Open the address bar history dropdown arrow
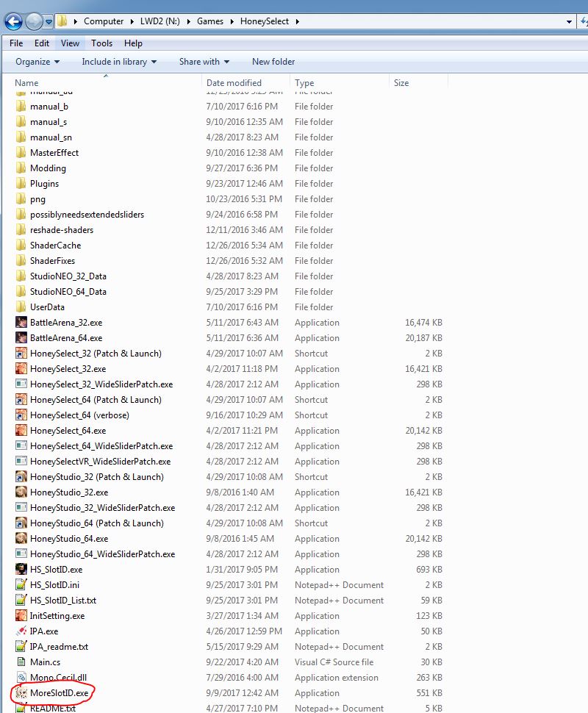 click(x=569, y=21)
